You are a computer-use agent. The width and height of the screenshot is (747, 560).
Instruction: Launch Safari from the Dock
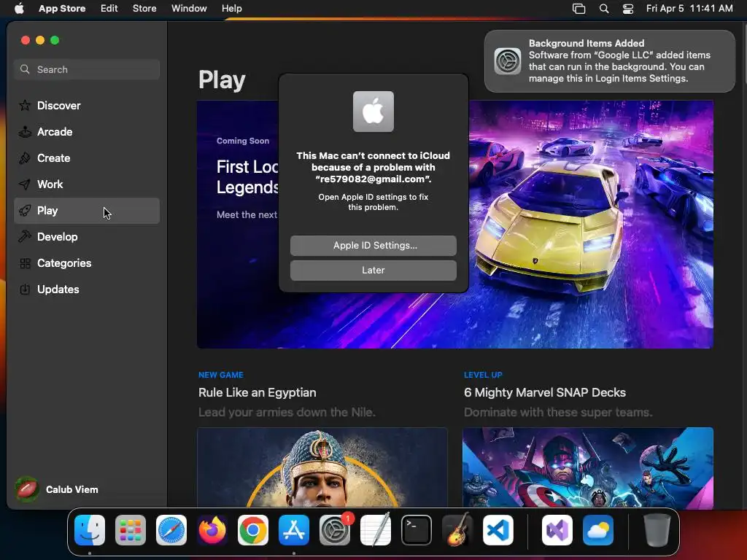171,530
